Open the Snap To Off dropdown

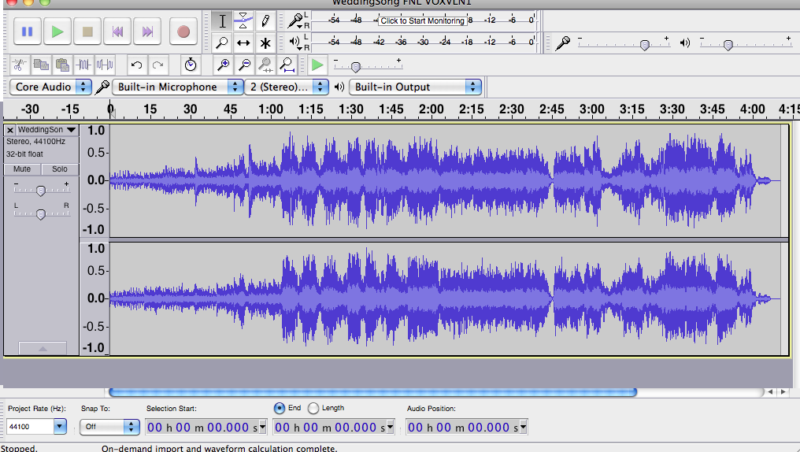pos(110,426)
